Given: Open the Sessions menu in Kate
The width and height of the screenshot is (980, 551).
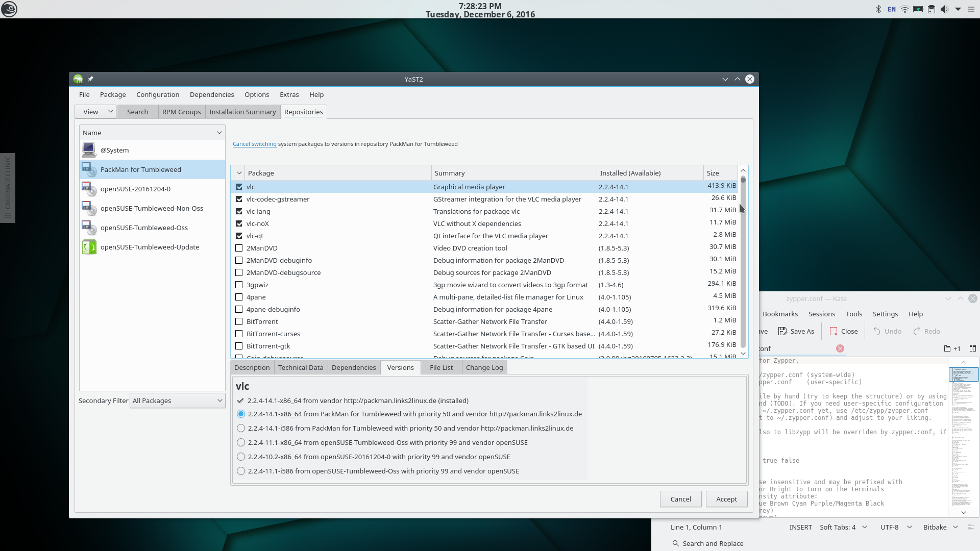Looking at the screenshot, I should 822,314.
